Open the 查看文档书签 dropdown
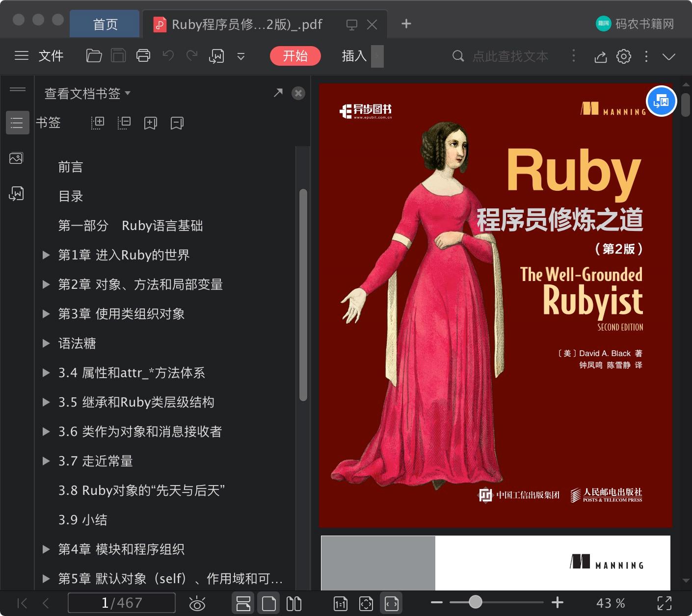This screenshot has height=616, width=692. click(x=88, y=93)
